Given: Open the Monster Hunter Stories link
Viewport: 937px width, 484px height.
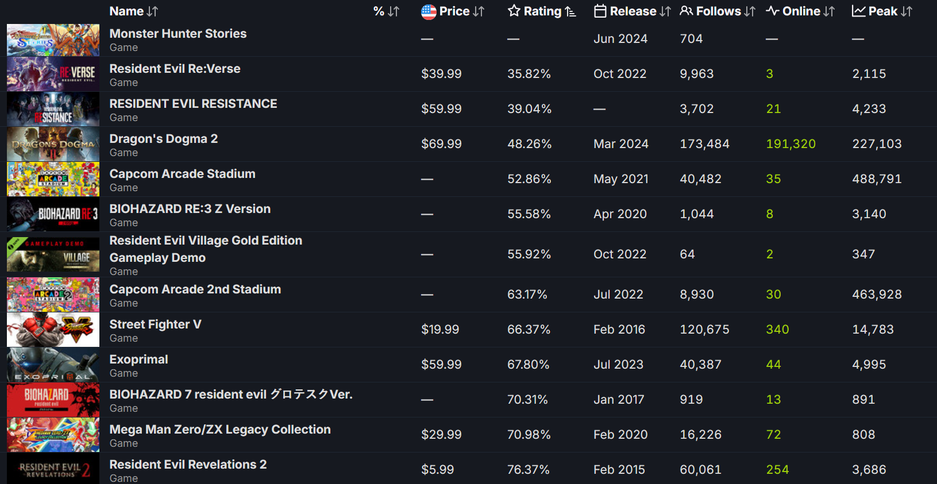Looking at the screenshot, I should tap(178, 34).
